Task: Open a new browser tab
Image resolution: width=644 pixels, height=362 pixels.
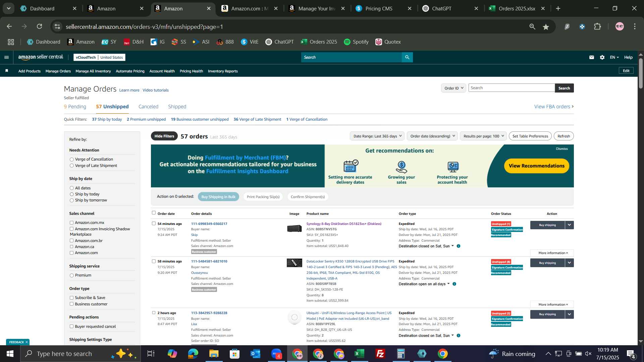Action: click(x=558, y=8)
